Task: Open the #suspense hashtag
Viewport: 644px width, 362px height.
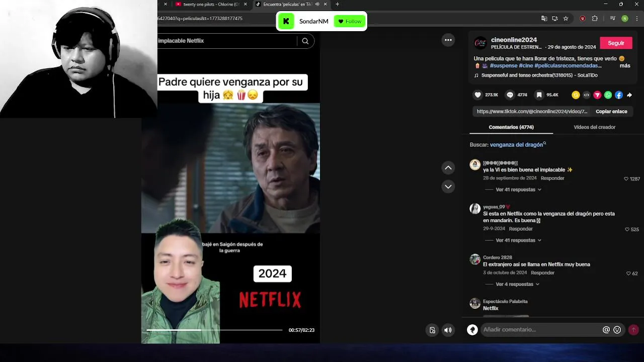Action: pyautogui.click(x=503, y=66)
